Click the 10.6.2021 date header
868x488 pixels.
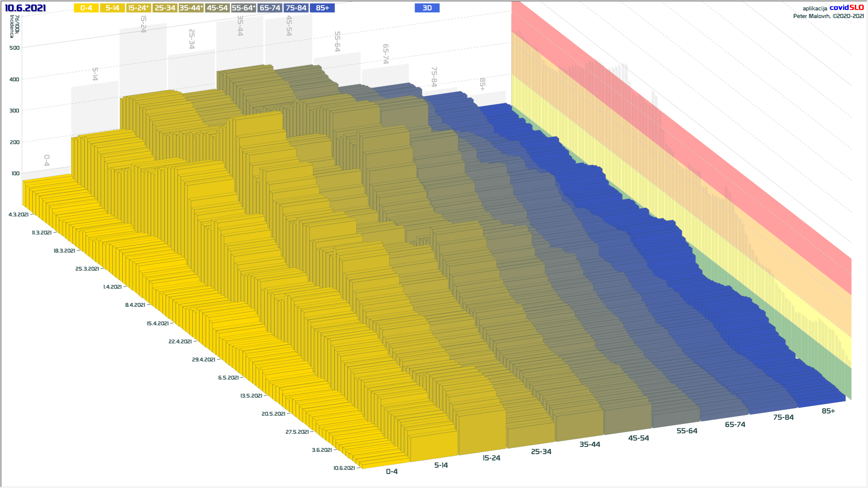[25, 8]
